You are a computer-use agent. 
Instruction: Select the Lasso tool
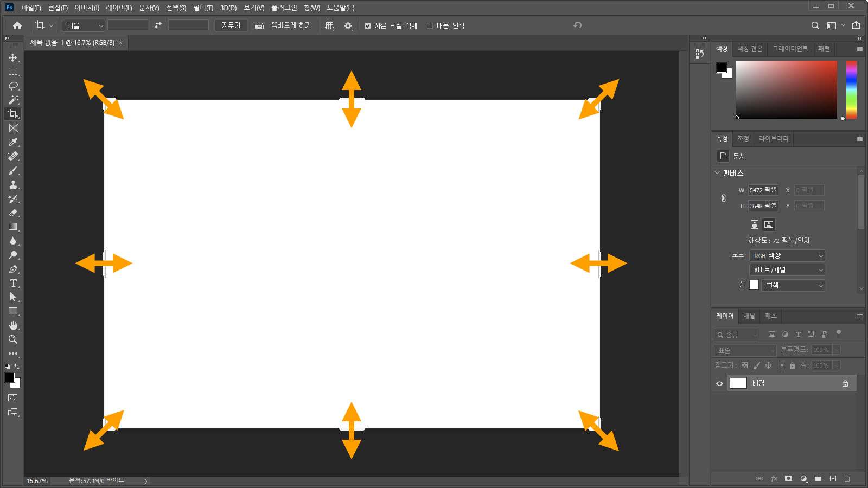(x=13, y=86)
